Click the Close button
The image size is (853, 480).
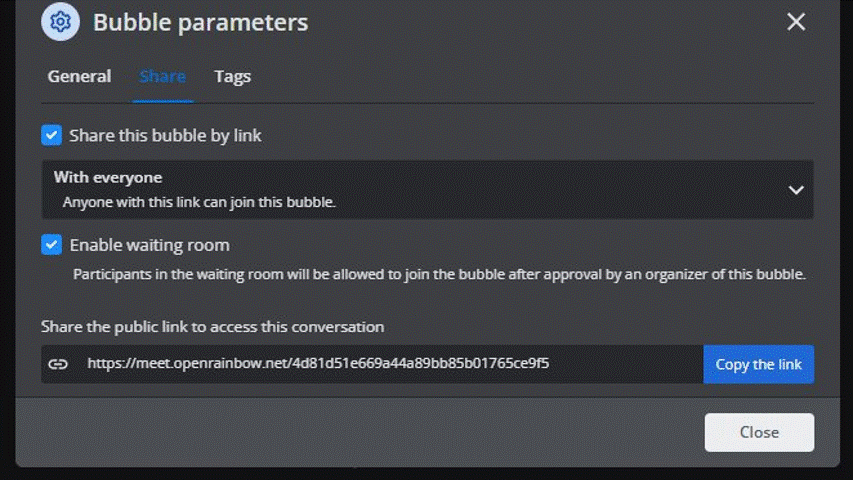pos(759,432)
